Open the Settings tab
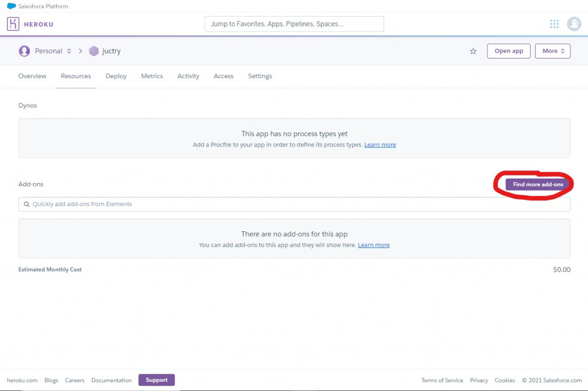The height and width of the screenshot is (391, 588). click(260, 76)
